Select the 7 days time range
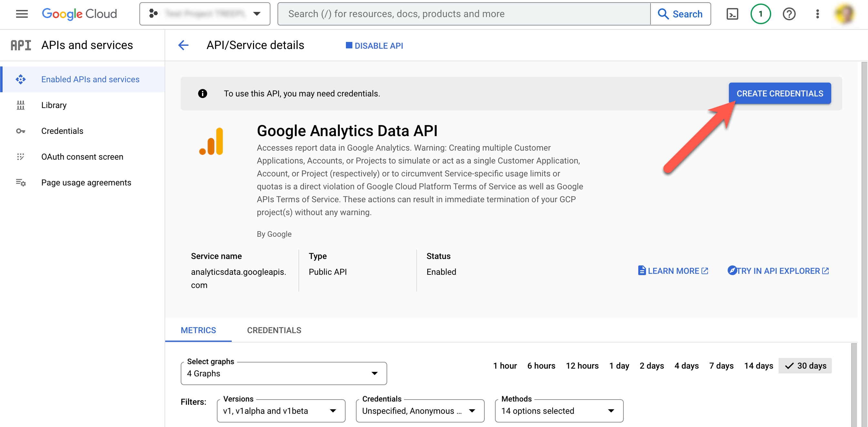This screenshot has width=868, height=427. pos(721,366)
